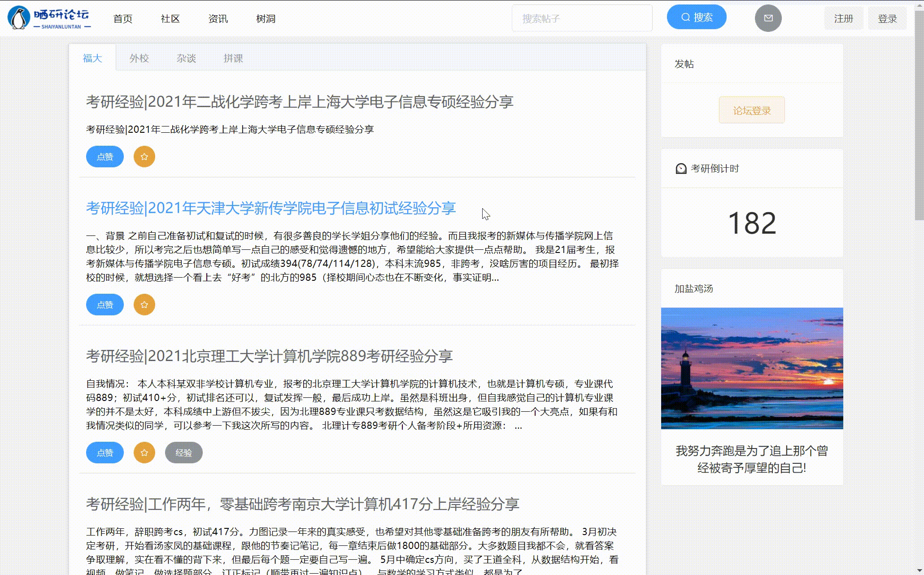
Task: Open the 首页 navigation menu item
Action: point(122,19)
